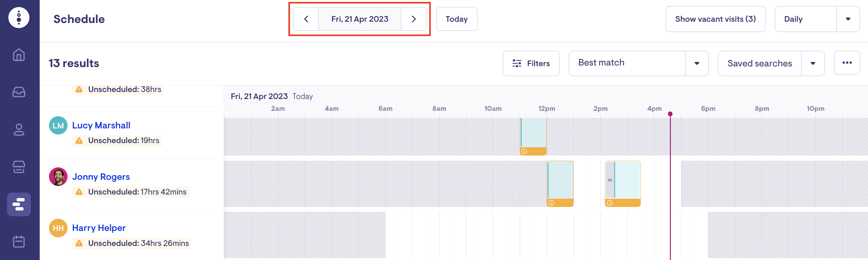868x260 pixels.
Task: Open the three-dot more options menu
Action: tap(847, 63)
